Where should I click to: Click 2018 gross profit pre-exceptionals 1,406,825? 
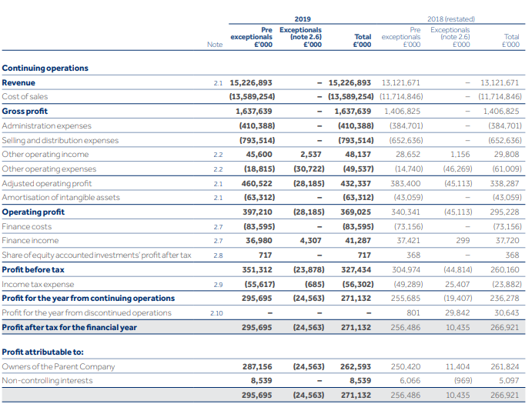(402, 112)
